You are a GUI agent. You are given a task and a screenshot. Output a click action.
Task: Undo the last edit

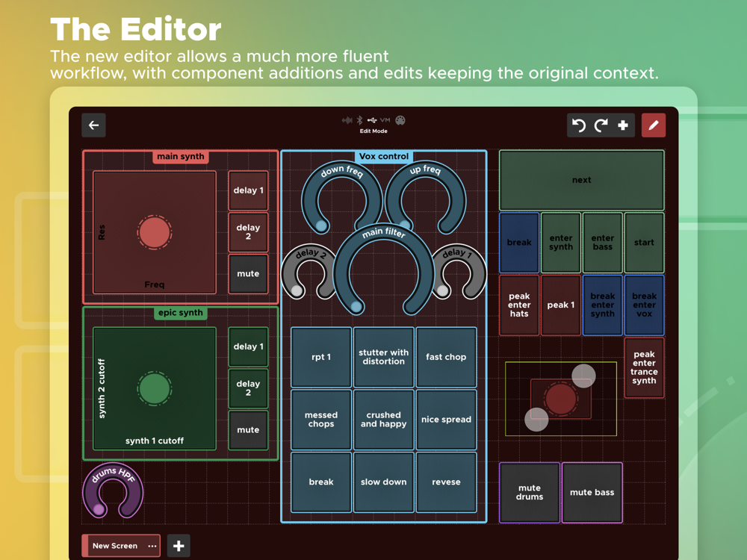pos(579,125)
